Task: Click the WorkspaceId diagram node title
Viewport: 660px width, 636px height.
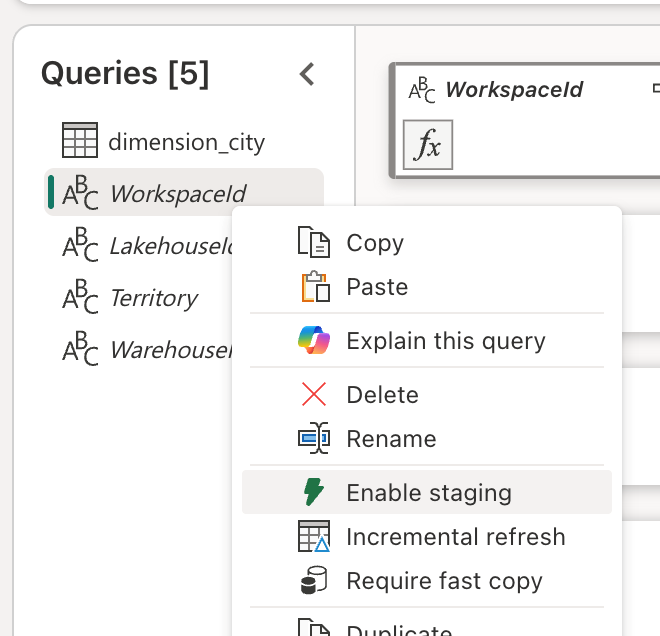Action: (x=514, y=89)
